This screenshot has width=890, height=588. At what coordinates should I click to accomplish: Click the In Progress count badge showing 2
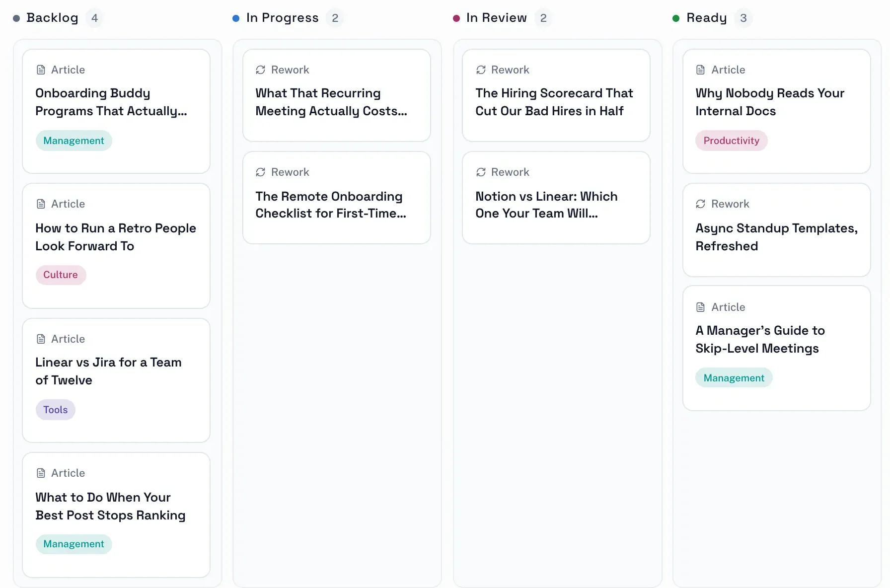335,18
